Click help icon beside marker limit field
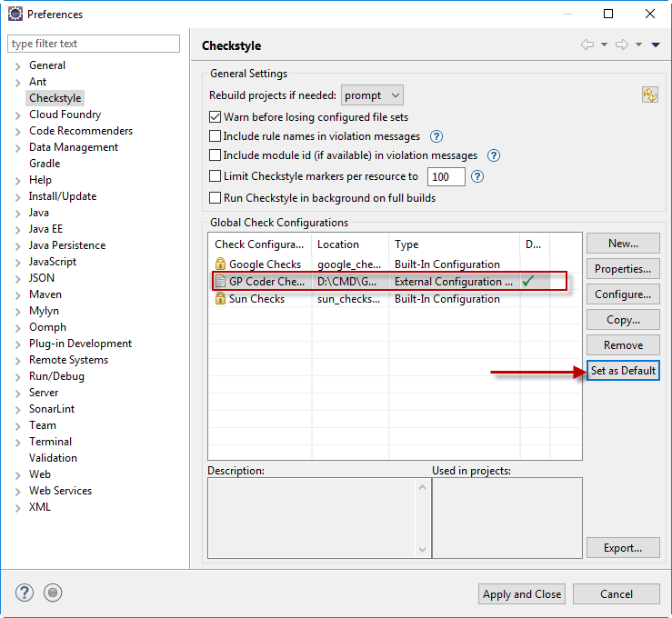The width and height of the screenshot is (672, 618). [x=477, y=176]
